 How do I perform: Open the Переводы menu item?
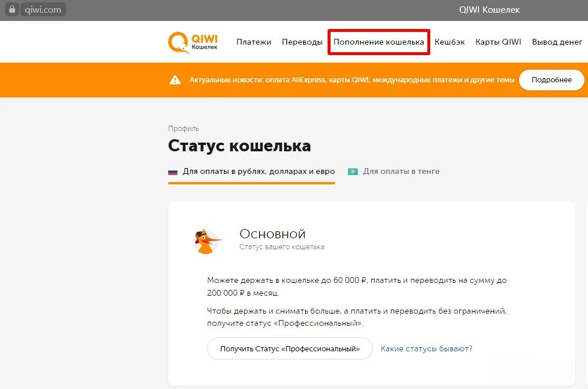pos(302,42)
